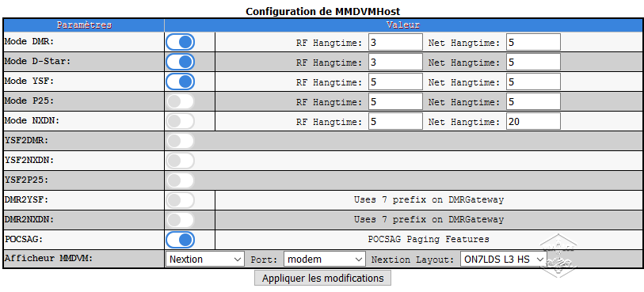
Task: Switch on YSF2P25 toggle
Action: (x=181, y=180)
